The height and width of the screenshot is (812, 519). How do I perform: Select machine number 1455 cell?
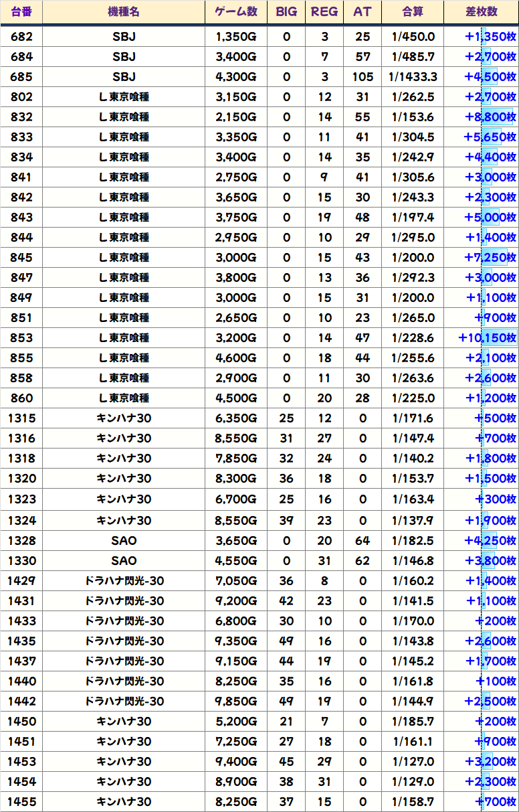21,801
